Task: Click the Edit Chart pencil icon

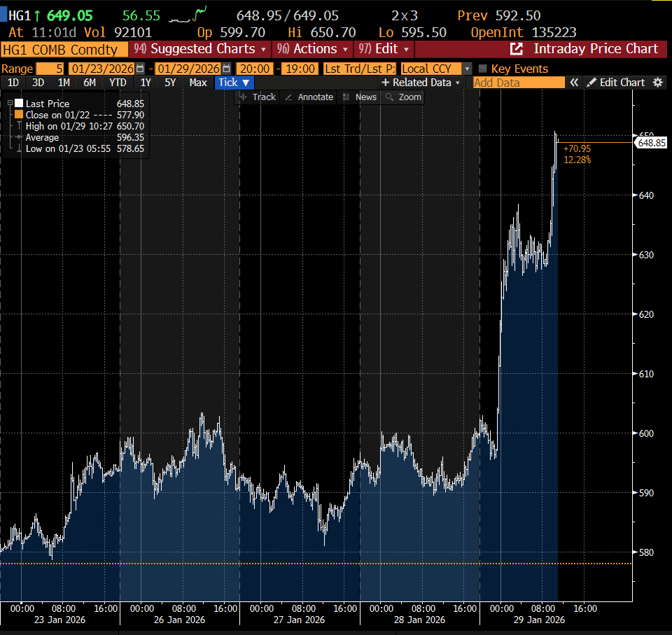Action: [591, 83]
